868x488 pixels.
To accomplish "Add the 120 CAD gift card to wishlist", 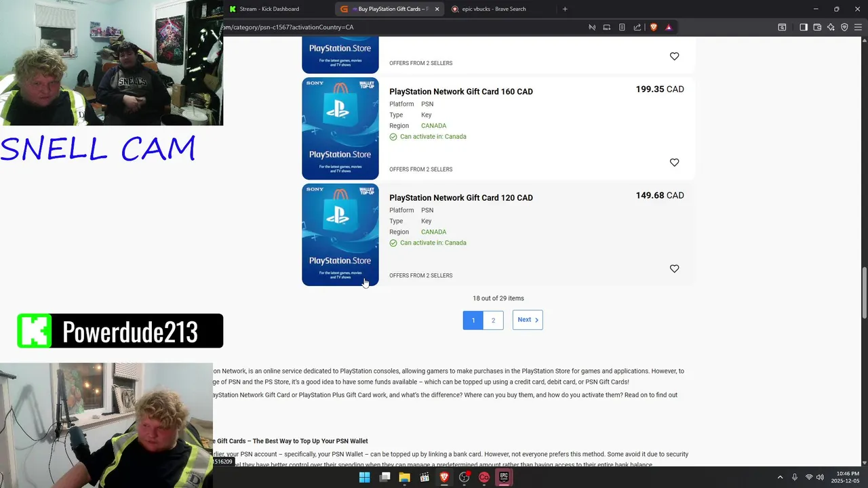I will point(674,269).
